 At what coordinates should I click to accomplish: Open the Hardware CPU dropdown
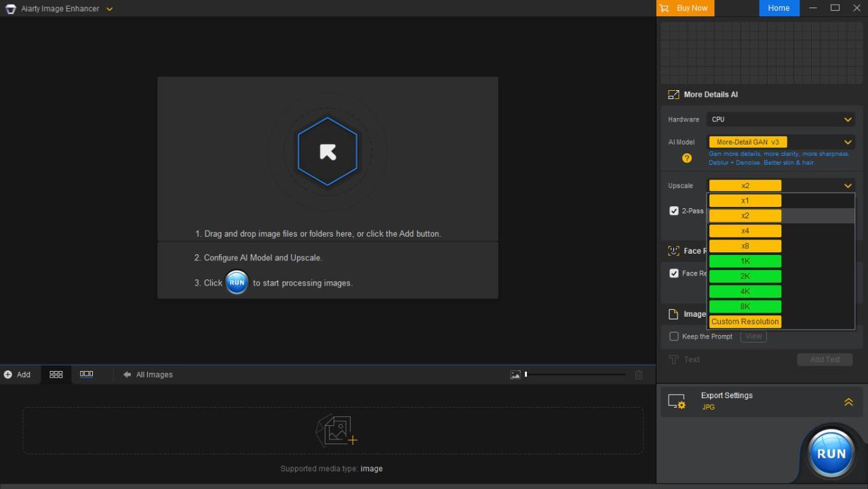tap(780, 119)
